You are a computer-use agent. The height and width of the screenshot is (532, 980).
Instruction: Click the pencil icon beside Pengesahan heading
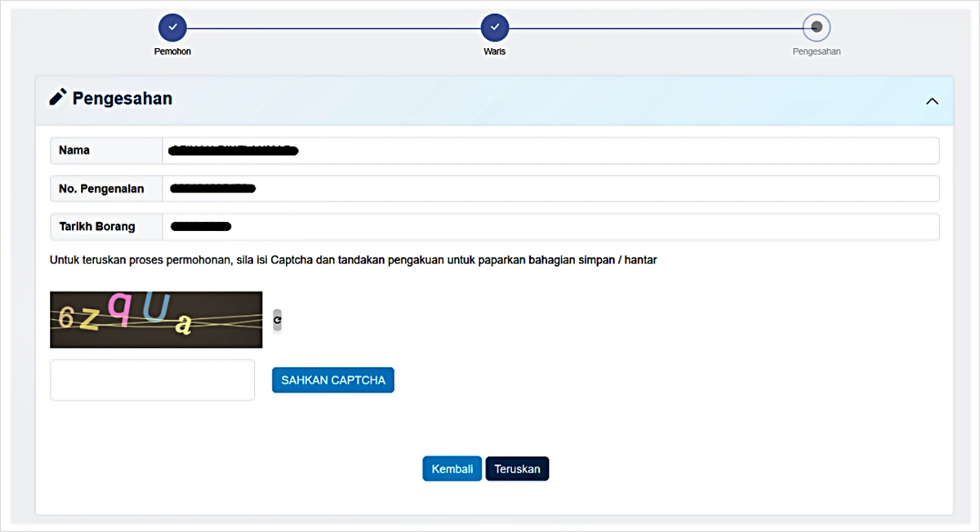pos(58,98)
